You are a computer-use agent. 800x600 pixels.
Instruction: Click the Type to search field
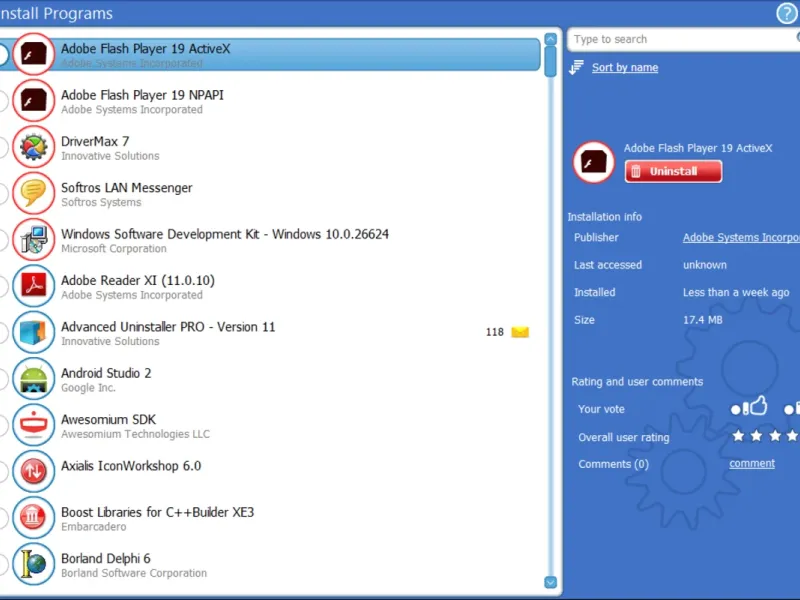click(x=684, y=39)
